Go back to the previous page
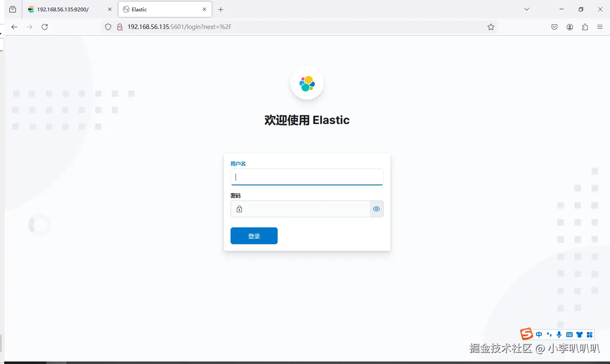 tap(14, 27)
